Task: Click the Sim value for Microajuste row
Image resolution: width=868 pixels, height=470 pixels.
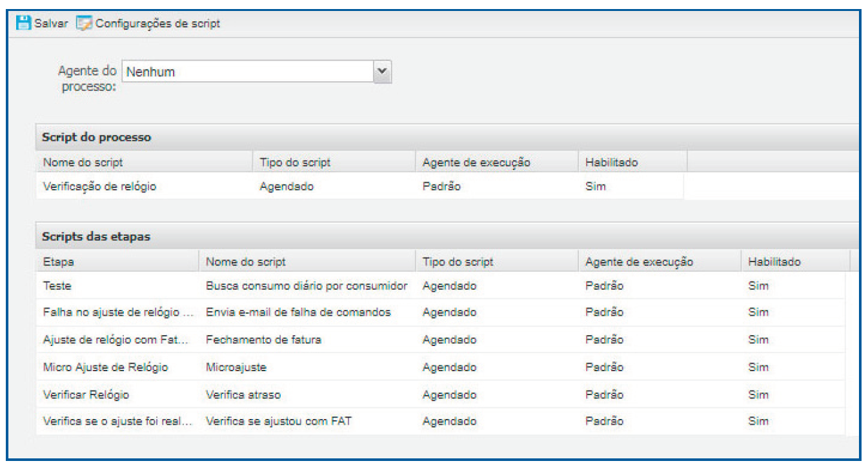Action: coord(758,367)
